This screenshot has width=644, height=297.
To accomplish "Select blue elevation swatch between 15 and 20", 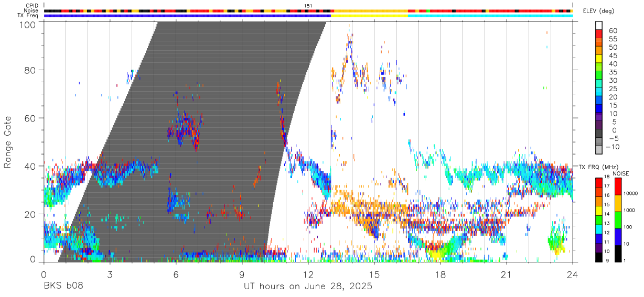I will (x=599, y=101).
